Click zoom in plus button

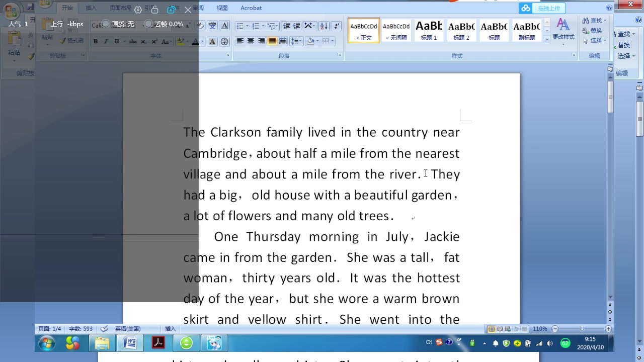[608, 329]
